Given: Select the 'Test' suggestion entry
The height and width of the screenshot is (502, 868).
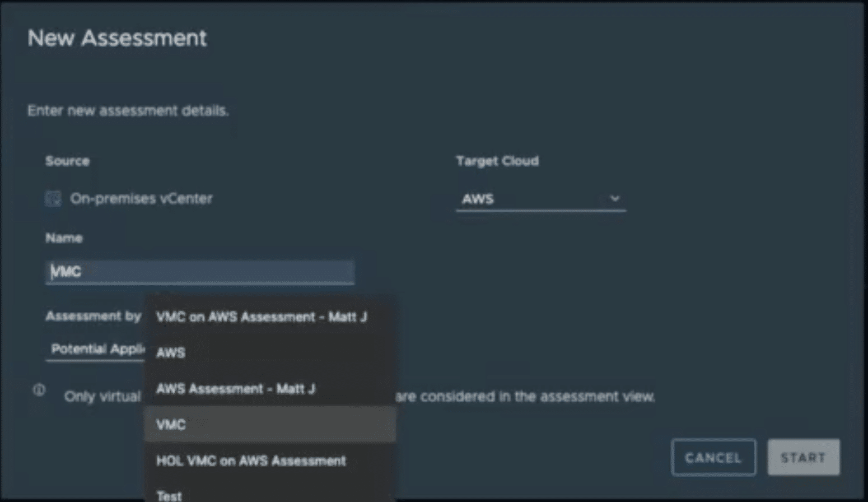Looking at the screenshot, I should [169, 495].
